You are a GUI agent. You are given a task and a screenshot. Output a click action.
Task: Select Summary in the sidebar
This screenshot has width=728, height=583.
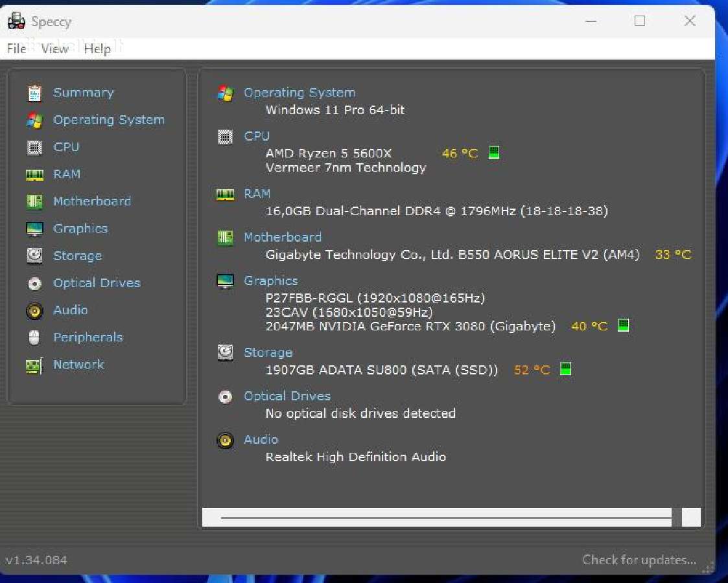pyautogui.click(x=84, y=93)
